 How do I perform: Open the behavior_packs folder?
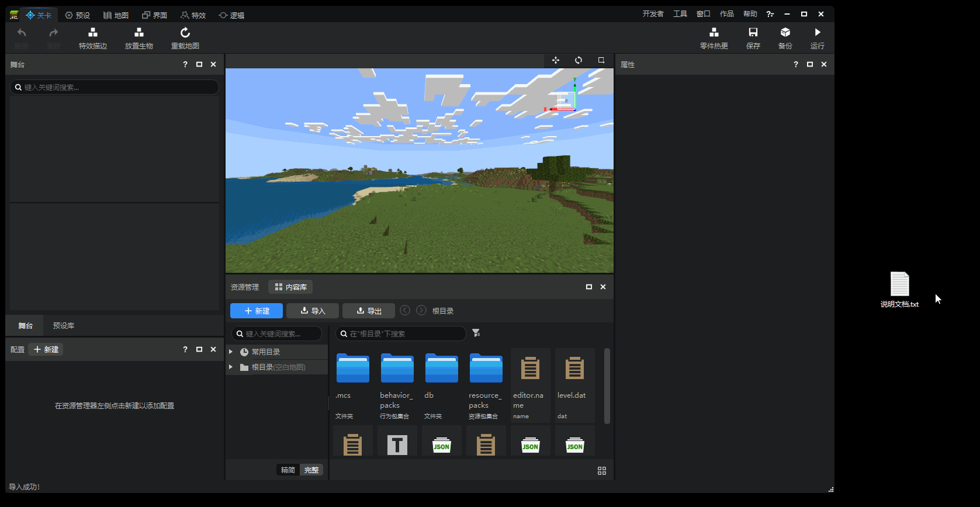pos(397,385)
